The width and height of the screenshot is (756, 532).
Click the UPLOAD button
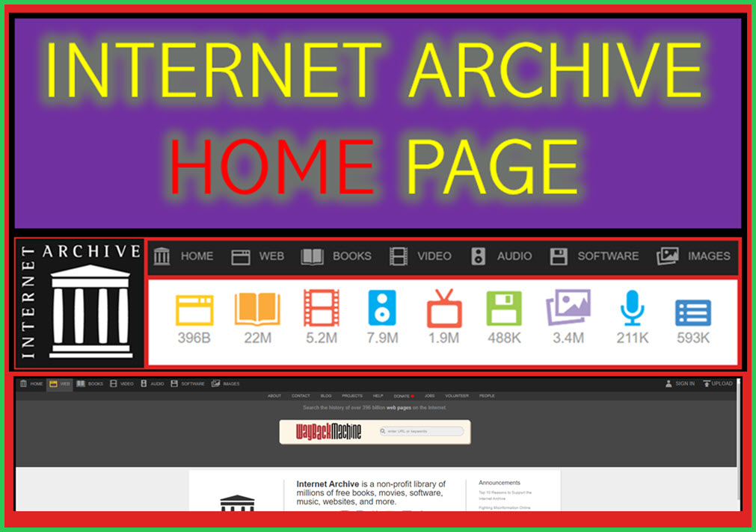click(x=718, y=383)
